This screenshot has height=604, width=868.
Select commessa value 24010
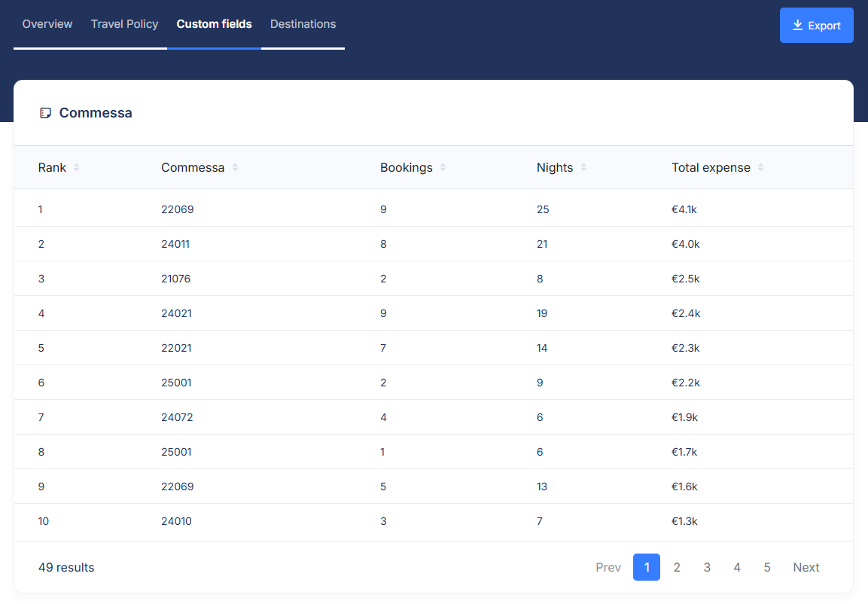[x=177, y=521]
